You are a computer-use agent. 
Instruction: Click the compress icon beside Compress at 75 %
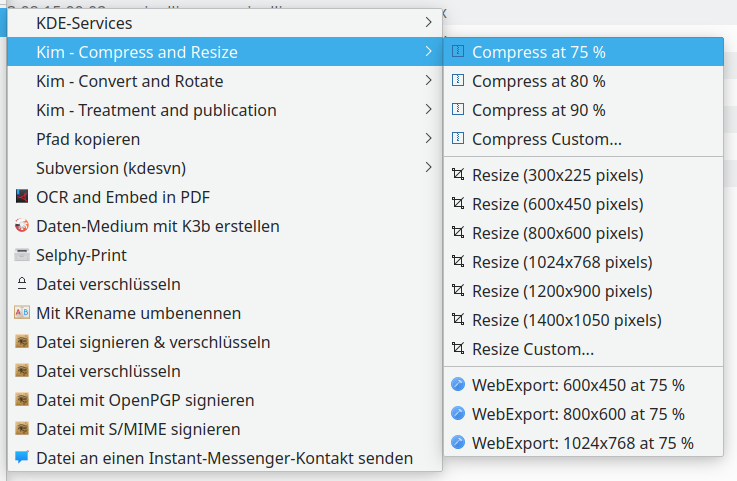458,51
